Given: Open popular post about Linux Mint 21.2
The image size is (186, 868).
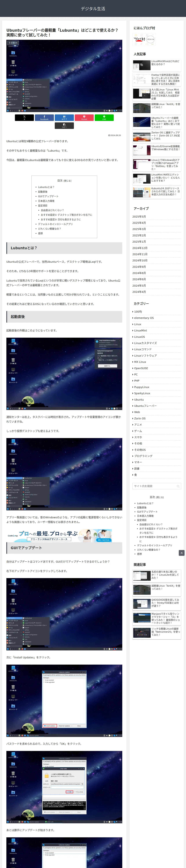Looking at the screenshot, I should click(157, 94).
